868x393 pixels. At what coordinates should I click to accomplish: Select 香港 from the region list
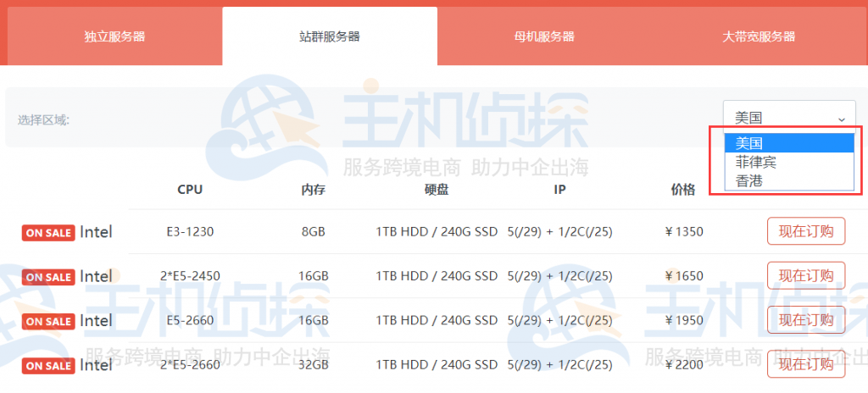789,180
